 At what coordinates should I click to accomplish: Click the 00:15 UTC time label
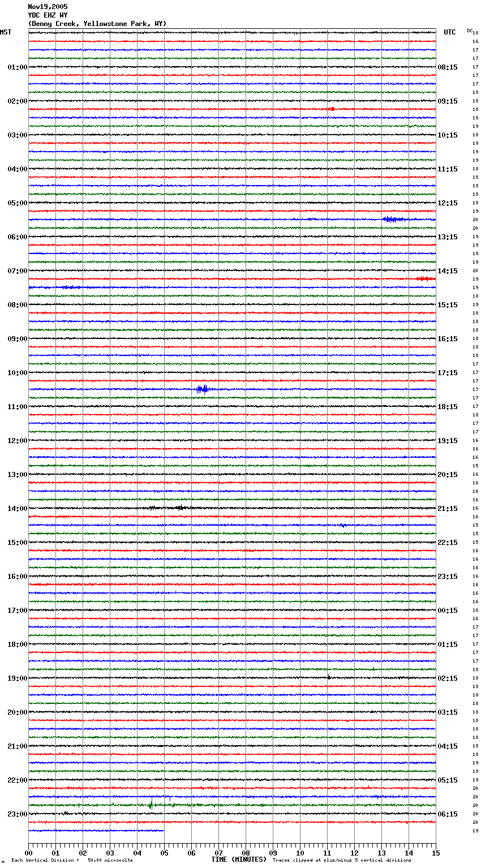pos(448,611)
